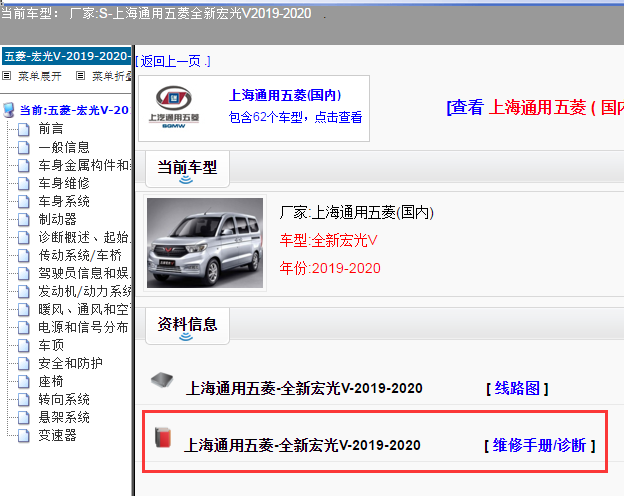Viewport: 624px width, 496px height.
Task: Open the 座椅 tree entry
Action: click(x=51, y=382)
